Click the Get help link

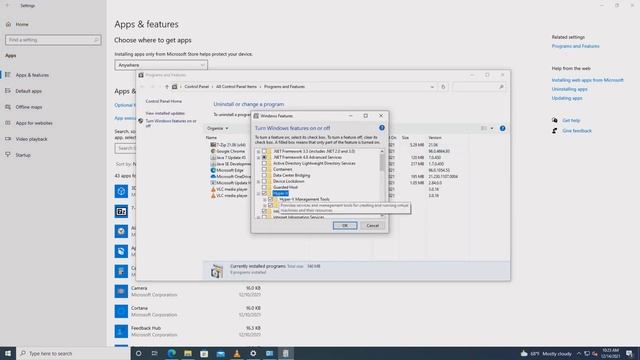[x=571, y=120]
